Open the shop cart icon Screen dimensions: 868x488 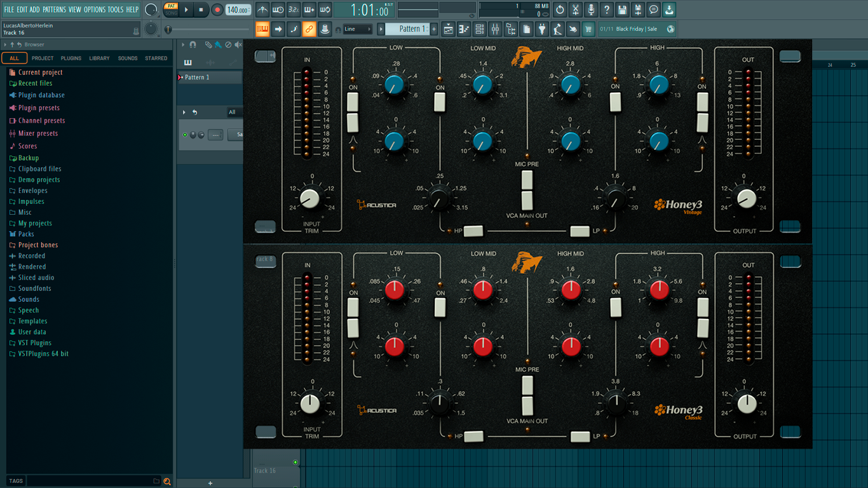[x=588, y=29]
